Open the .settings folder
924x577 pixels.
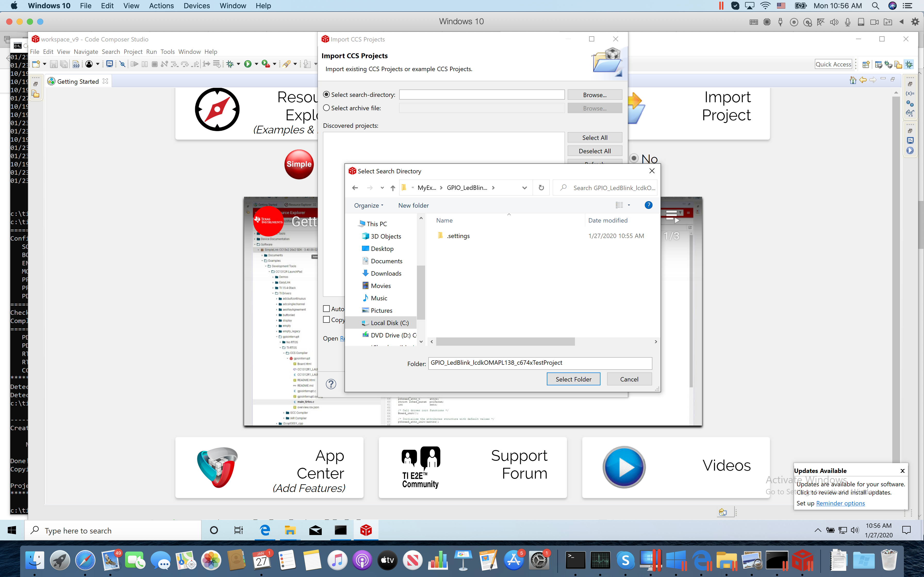click(458, 236)
